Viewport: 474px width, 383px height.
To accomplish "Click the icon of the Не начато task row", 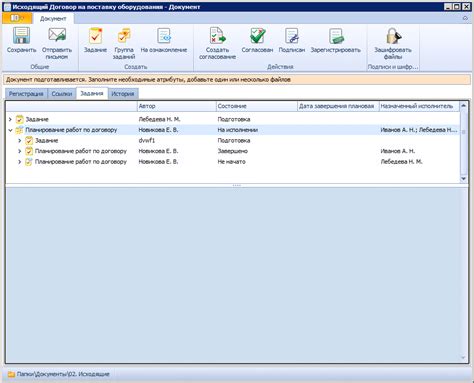I will (x=29, y=162).
